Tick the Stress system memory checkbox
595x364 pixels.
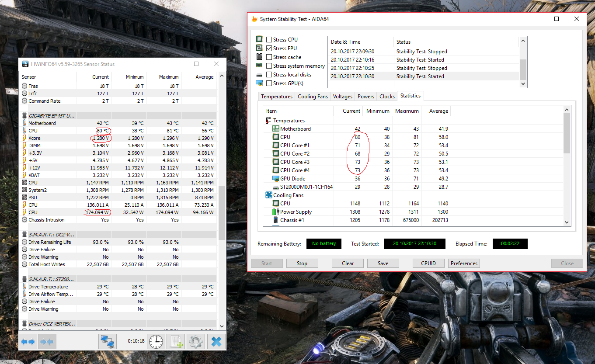click(x=269, y=66)
